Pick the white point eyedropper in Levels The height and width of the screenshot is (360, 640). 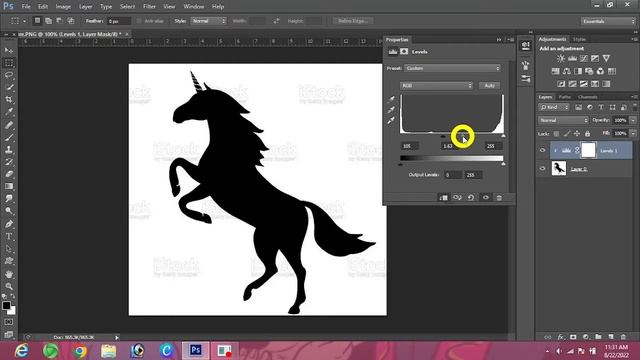click(391, 120)
